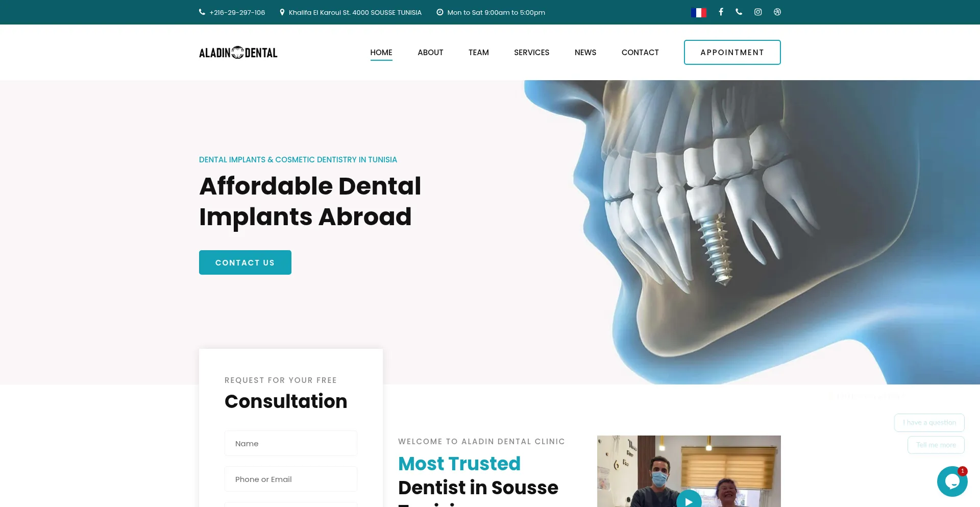Select the 'Tell me more' chat option
Viewport: 980px width, 507px height.
point(936,445)
